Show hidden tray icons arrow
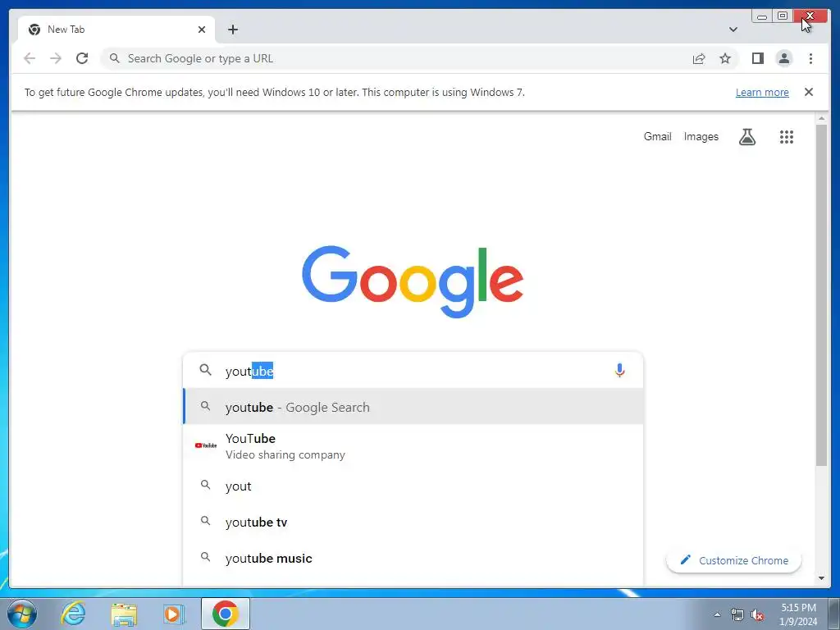Viewport: 840px width, 630px height. (717, 614)
